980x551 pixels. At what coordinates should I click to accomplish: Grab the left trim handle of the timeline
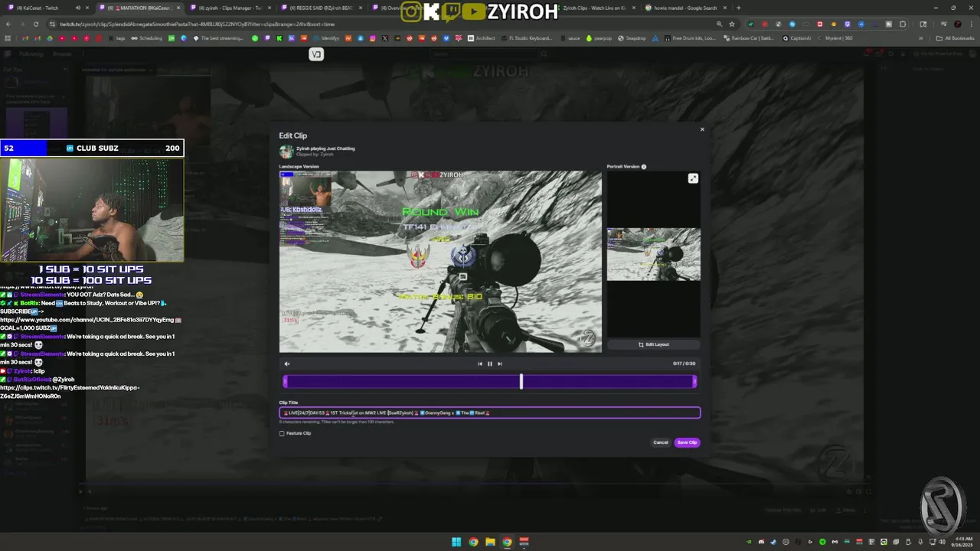pos(286,381)
